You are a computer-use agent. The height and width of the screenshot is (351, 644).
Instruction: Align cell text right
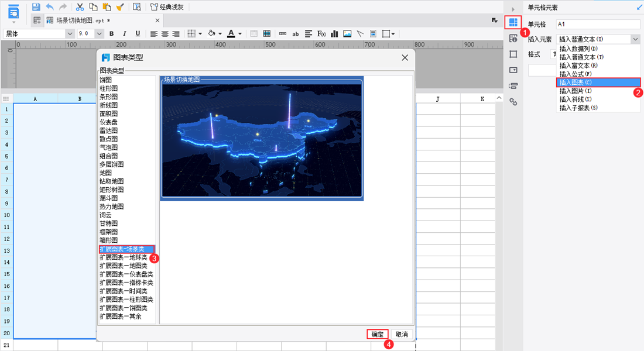point(176,34)
